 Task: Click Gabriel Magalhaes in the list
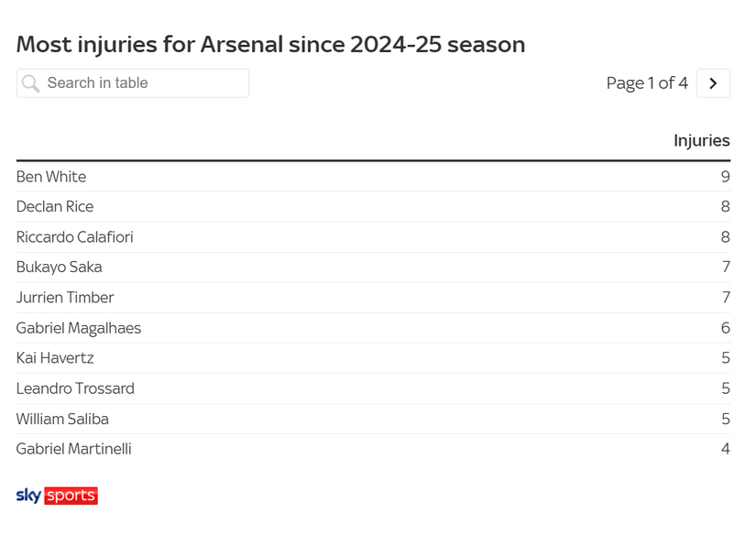click(79, 328)
